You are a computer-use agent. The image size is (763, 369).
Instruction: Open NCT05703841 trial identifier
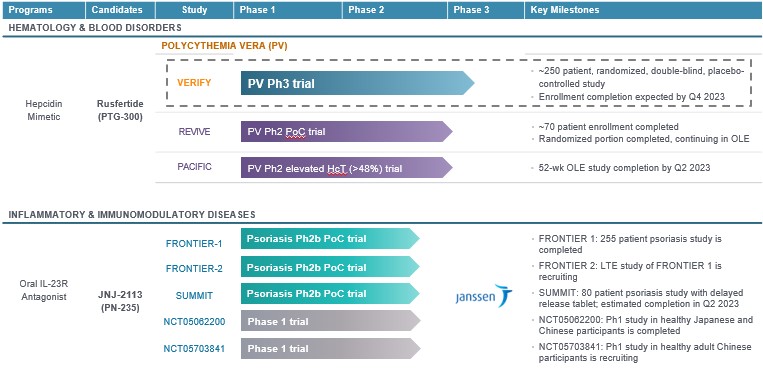[x=194, y=349]
